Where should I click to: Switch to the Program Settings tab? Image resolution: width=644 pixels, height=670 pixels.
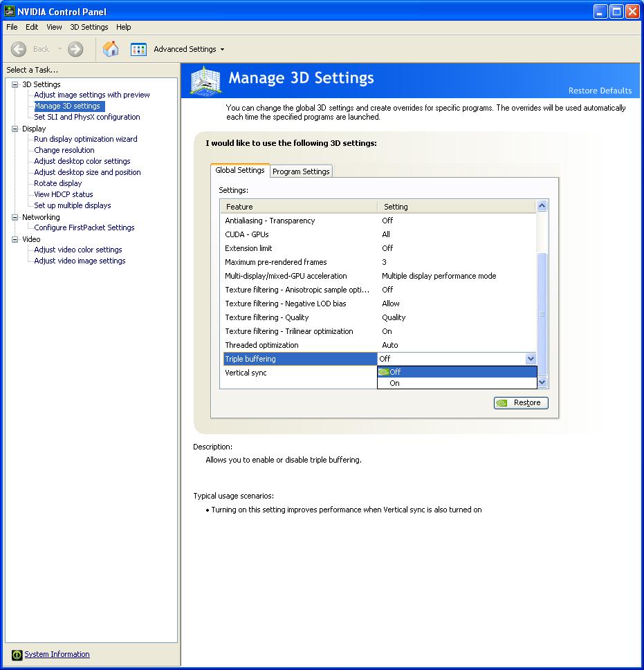click(x=301, y=171)
